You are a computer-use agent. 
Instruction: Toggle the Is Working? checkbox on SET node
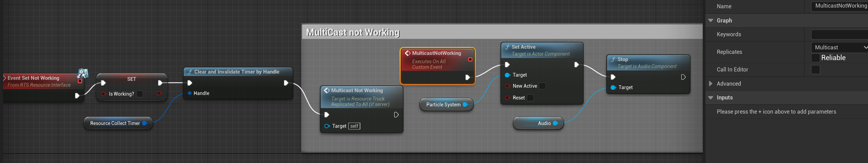pos(140,94)
